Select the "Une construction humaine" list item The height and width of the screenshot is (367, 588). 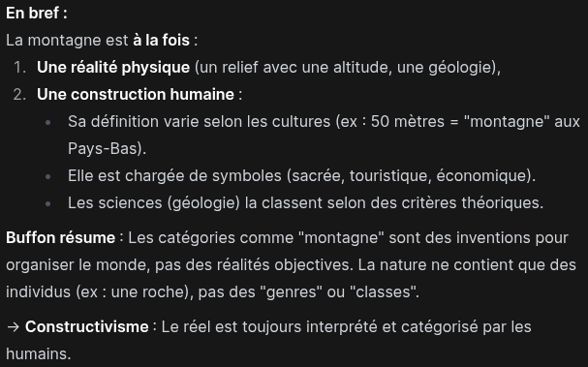pos(139,95)
